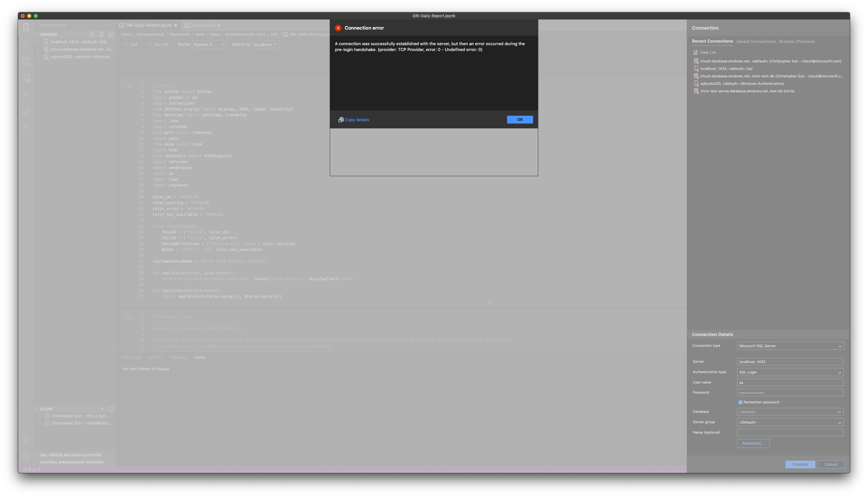Click the New Server Group icon in the Servers toolbar
868x497 pixels.
(102, 34)
